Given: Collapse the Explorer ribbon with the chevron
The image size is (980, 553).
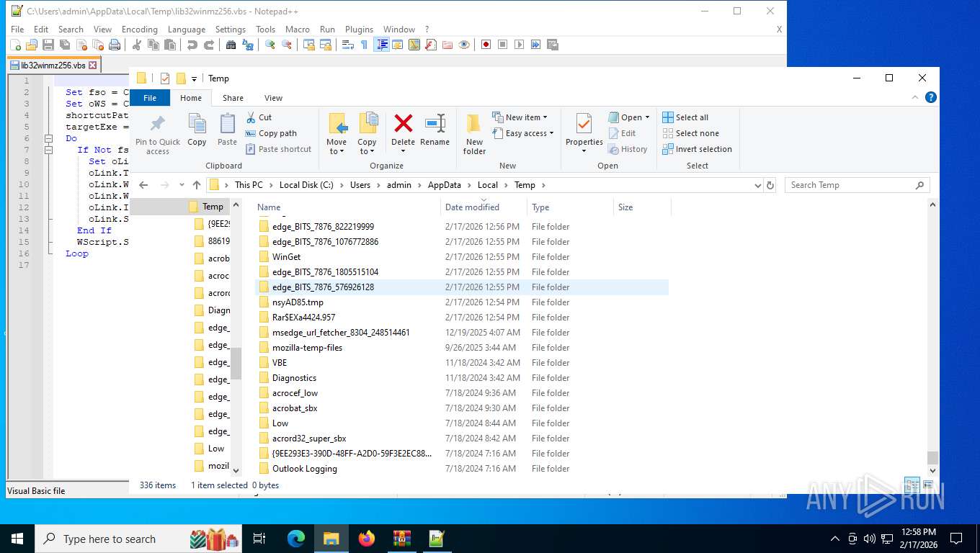Looking at the screenshot, I should pos(916,97).
